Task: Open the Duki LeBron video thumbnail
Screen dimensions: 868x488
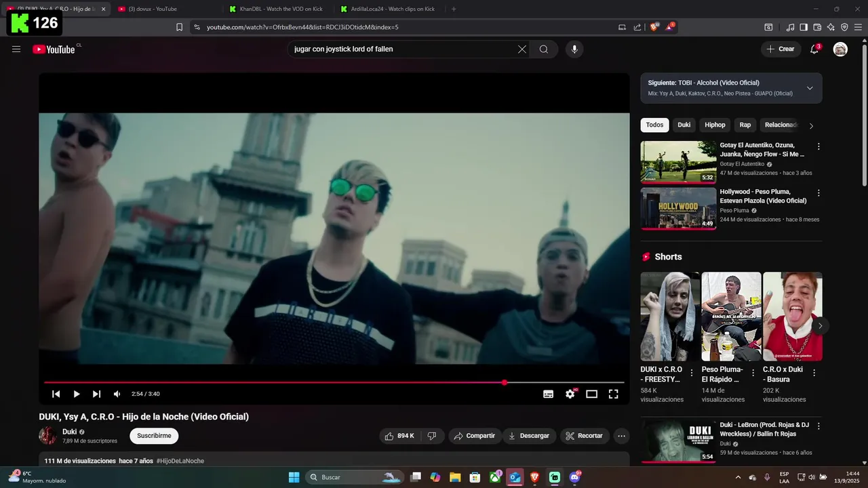Action: (x=678, y=441)
